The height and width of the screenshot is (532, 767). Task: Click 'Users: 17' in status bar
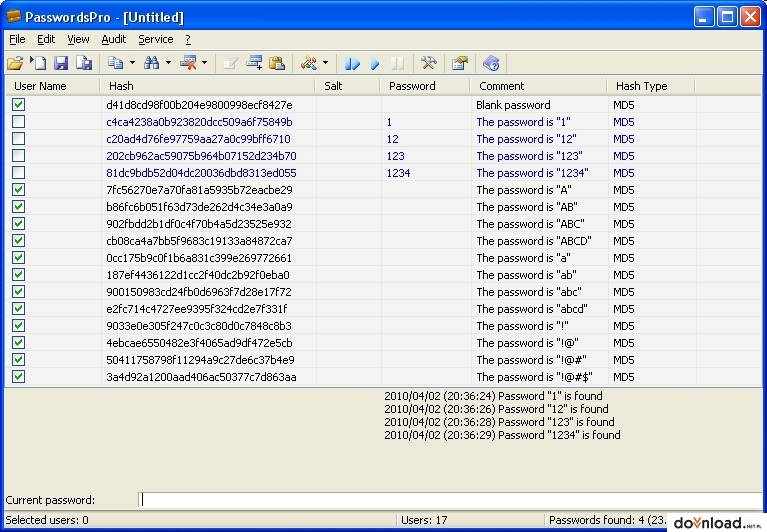424,520
